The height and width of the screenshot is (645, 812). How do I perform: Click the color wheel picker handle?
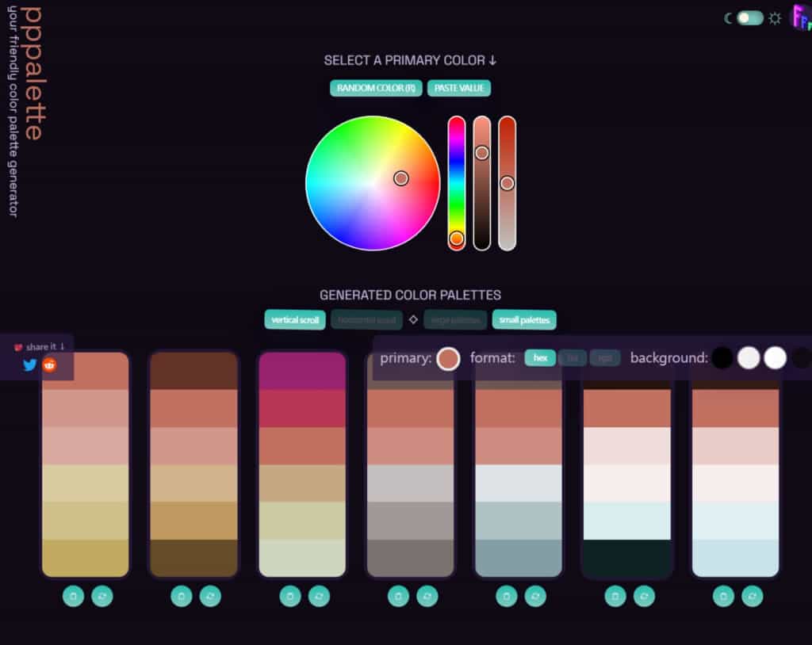click(401, 178)
